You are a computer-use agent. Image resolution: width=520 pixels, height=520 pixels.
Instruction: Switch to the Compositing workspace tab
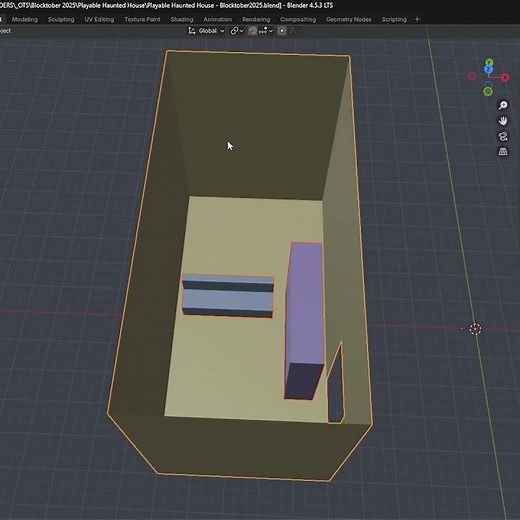pos(298,19)
